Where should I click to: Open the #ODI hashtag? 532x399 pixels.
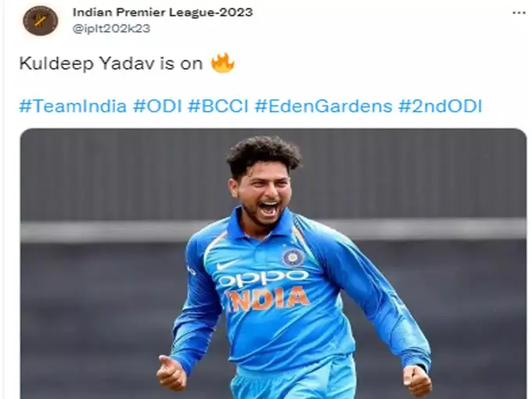[157, 106]
